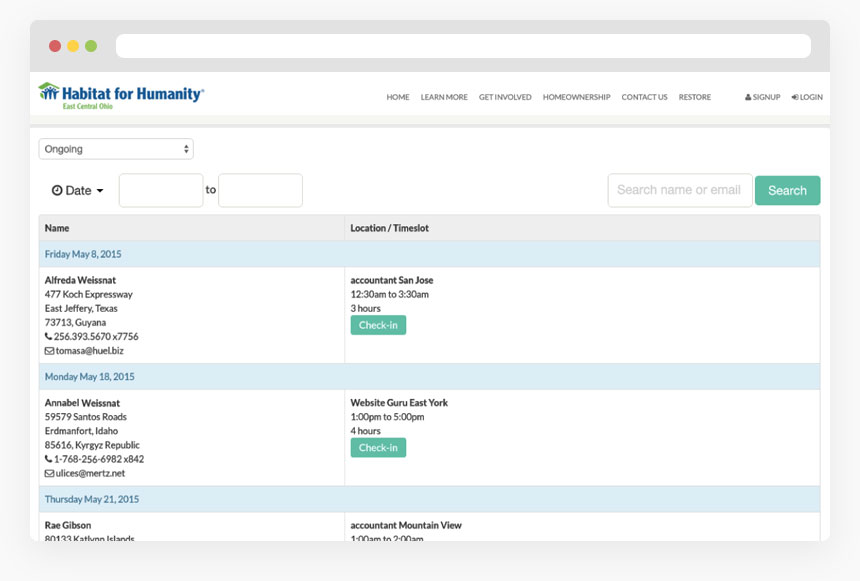The height and width of the screenshot is (581, 860).
Task: Click the LOGIN link
Action: [807, 97]
